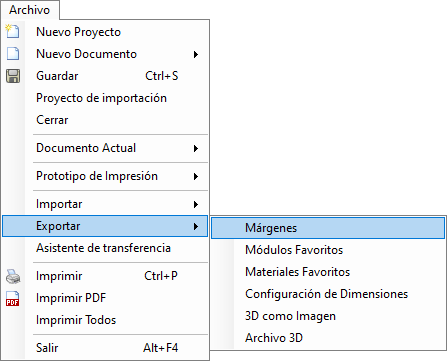Image resolution: width=447 pixels, height=361 pixels.
Task: Open the Archivo menu tab
Action: pyautogui.click(x=30, y=10)
